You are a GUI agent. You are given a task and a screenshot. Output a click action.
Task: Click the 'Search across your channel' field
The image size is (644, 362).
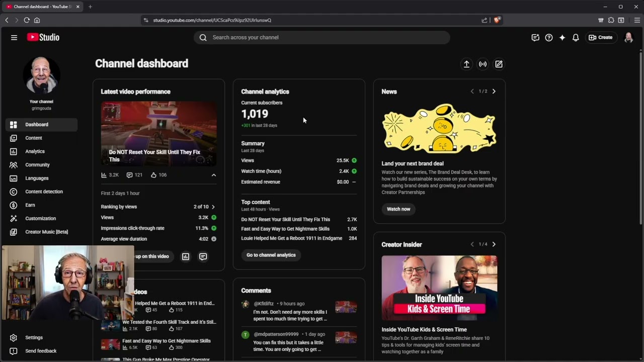click(322, 37)
